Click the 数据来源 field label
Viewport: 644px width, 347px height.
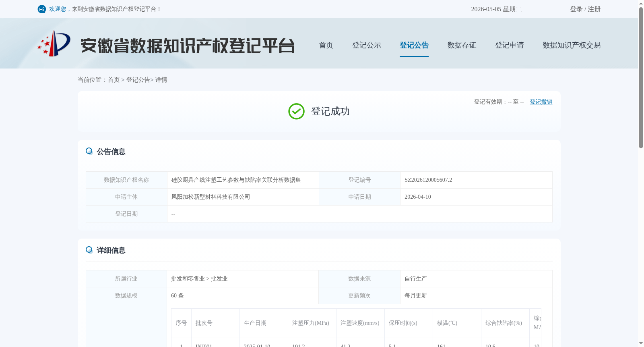359,279
